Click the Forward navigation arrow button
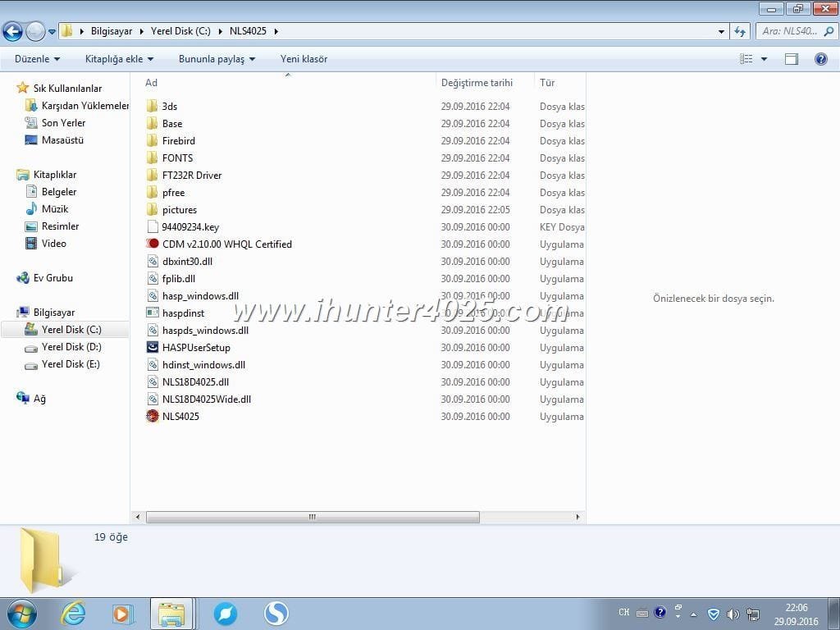840x630 pixels. (35, 32)
